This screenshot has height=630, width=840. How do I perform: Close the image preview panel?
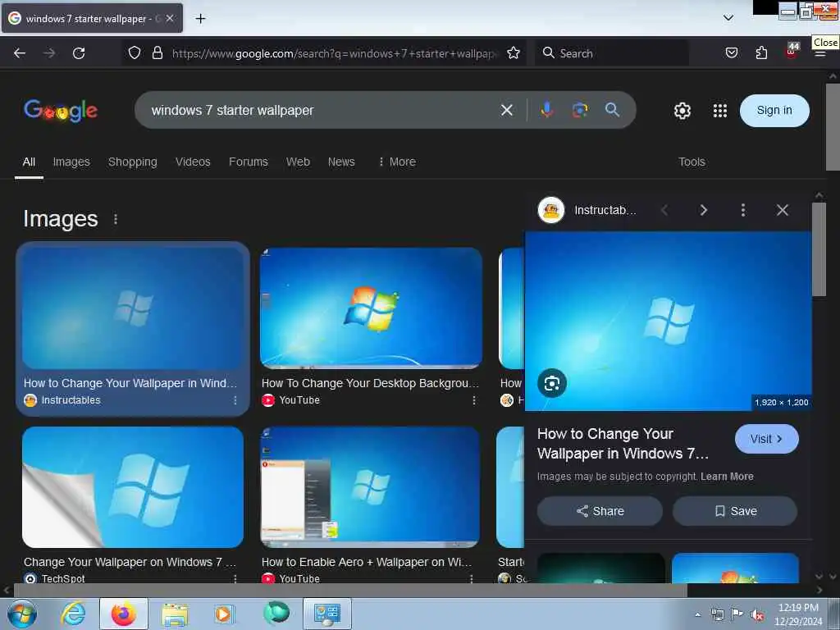click(782, 210)
